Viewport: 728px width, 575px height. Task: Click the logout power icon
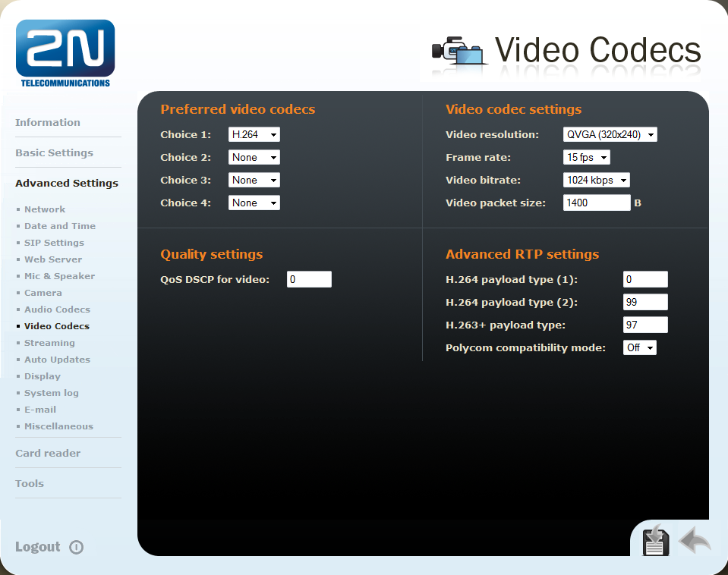click(x=76, y=548)
